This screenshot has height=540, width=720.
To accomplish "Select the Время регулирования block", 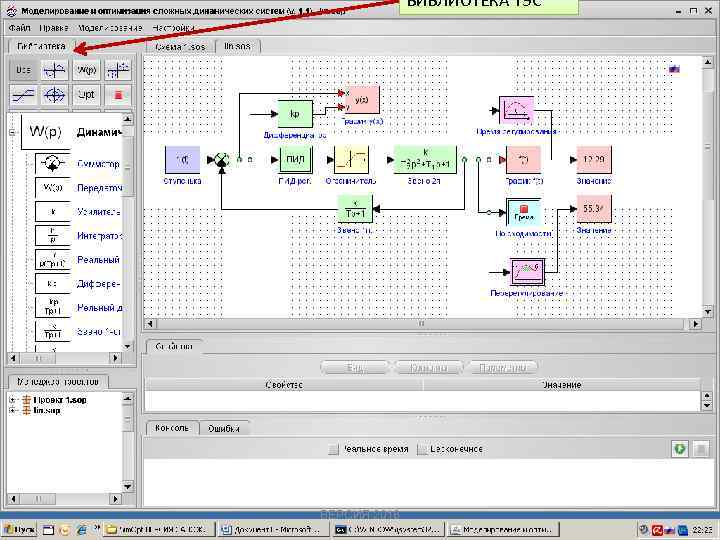I will [x=517, y=110].
